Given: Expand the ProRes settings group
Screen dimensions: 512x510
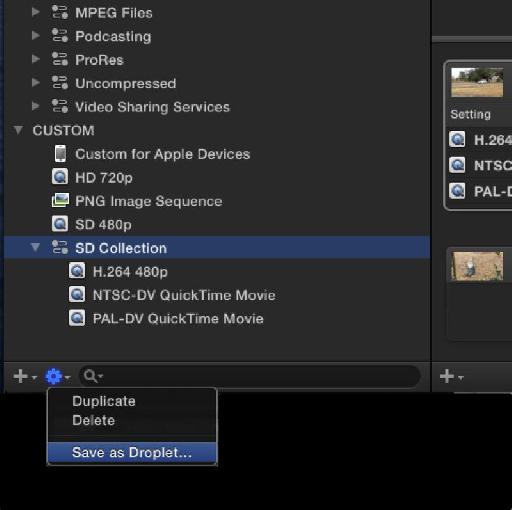Looking at the screenshot, I should pyautogui.click(x=35, y=59).
